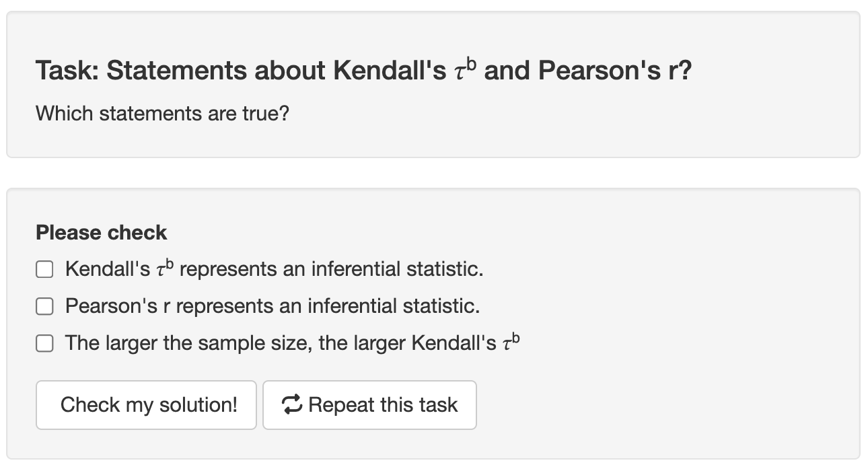The height and width of the screenshot is (471, 868).
Task: Click the τb symbol in the task heading
Action: click(x=465, y=69)
